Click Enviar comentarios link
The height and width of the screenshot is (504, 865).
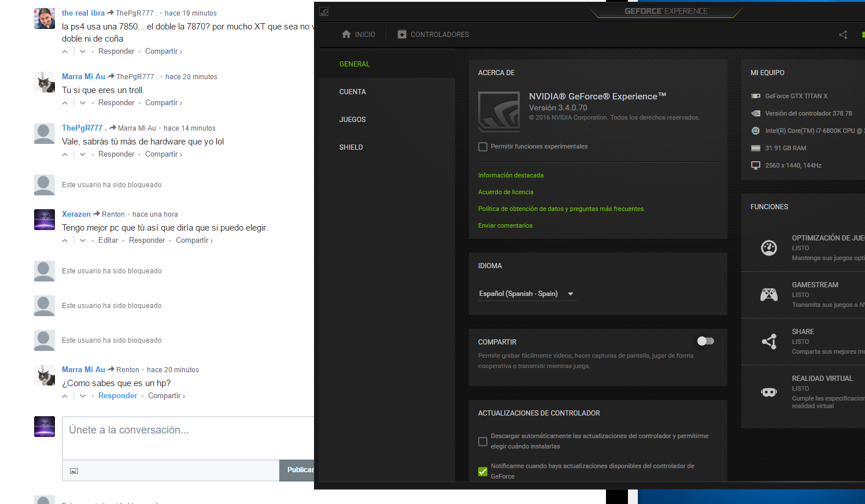pyautogui.click(x=505, y=225)
